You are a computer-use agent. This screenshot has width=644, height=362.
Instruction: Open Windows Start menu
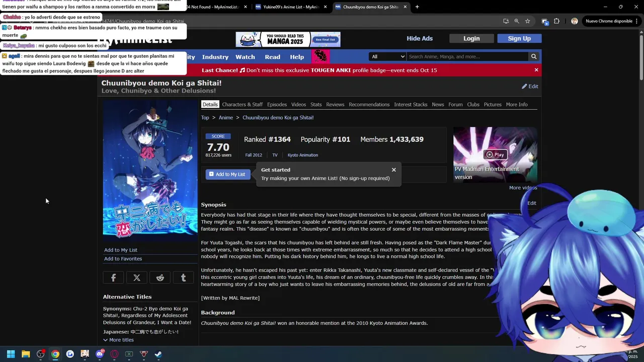click(x=11, y=354)
